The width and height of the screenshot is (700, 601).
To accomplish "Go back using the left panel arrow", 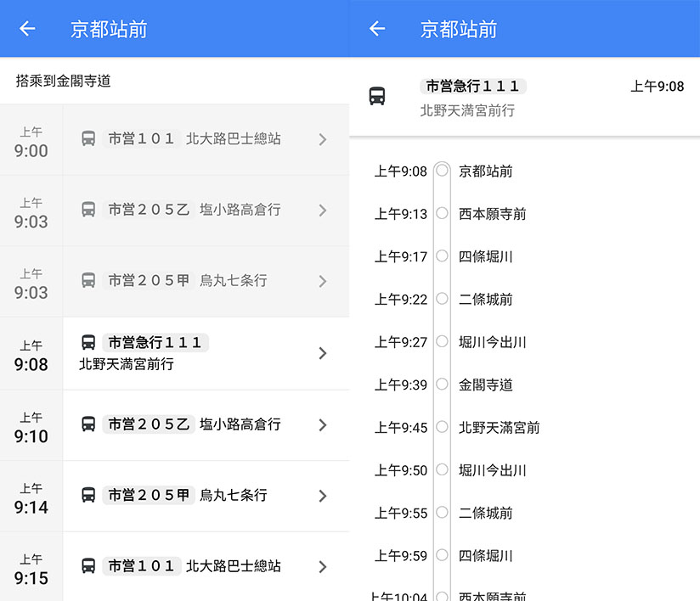I will click(x=27, y=29).
